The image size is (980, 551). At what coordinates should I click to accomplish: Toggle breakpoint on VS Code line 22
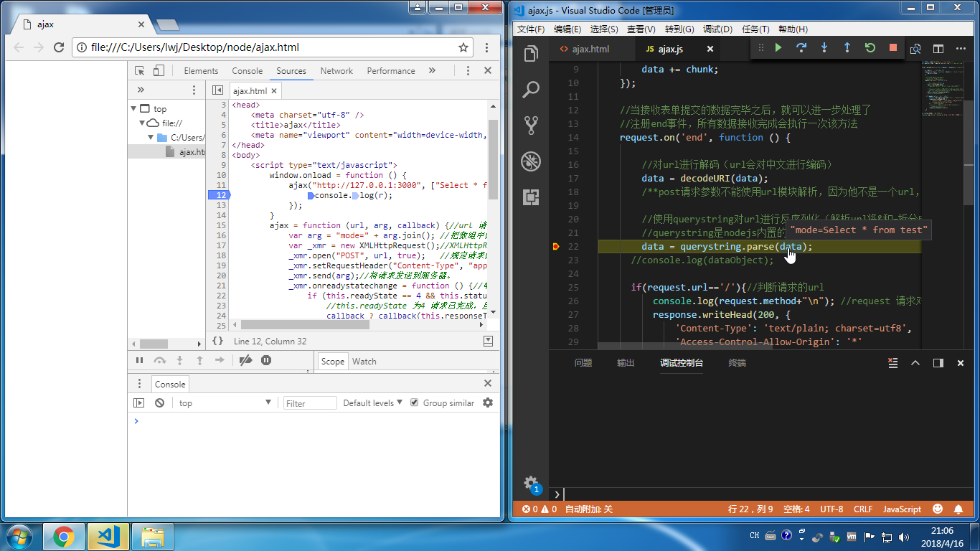(556, 247)
